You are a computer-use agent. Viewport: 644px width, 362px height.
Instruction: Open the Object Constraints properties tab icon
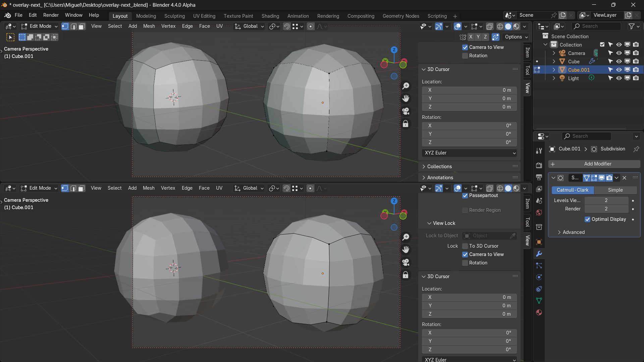[539, 289]
